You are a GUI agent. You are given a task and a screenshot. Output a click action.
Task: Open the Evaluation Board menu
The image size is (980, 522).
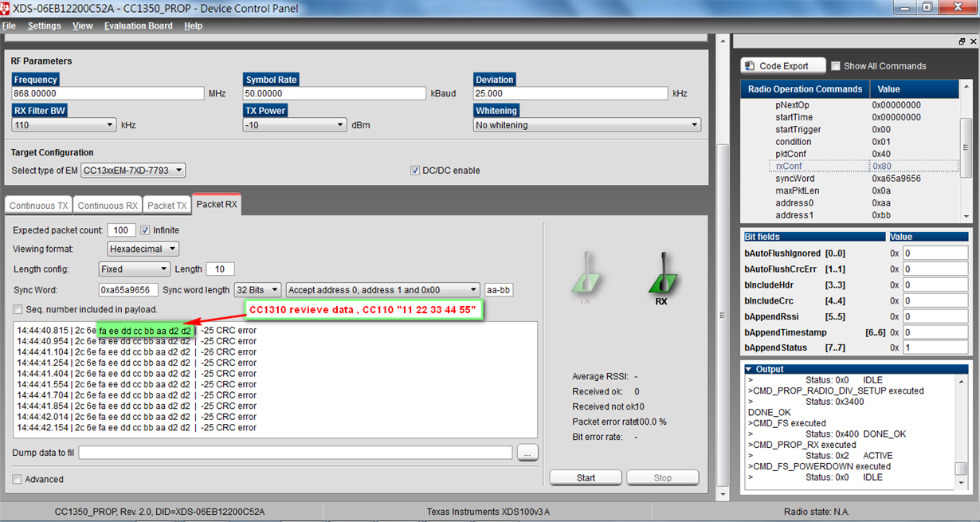(138, 26)
